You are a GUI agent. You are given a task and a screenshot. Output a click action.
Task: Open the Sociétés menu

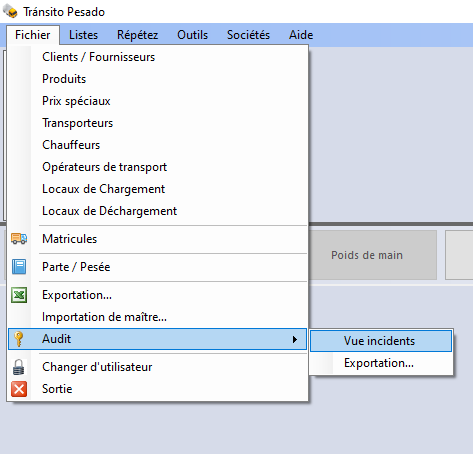point(248,35)
